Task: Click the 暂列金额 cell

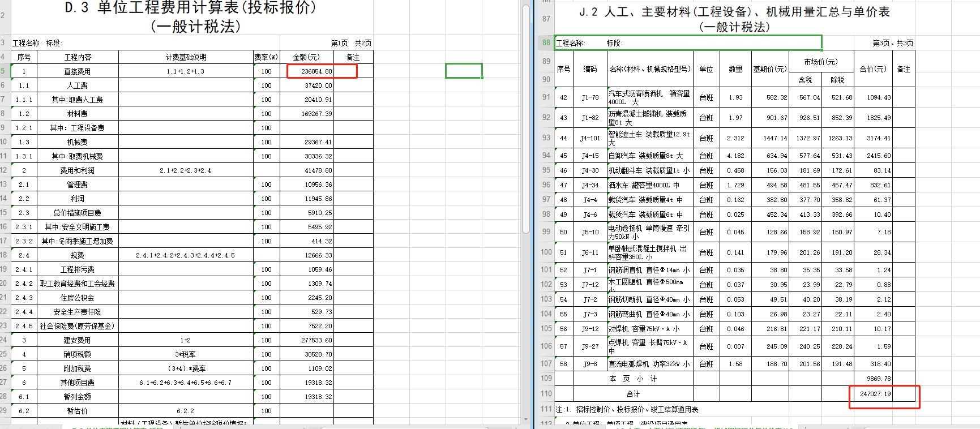Action: click(x=78, y=397)
